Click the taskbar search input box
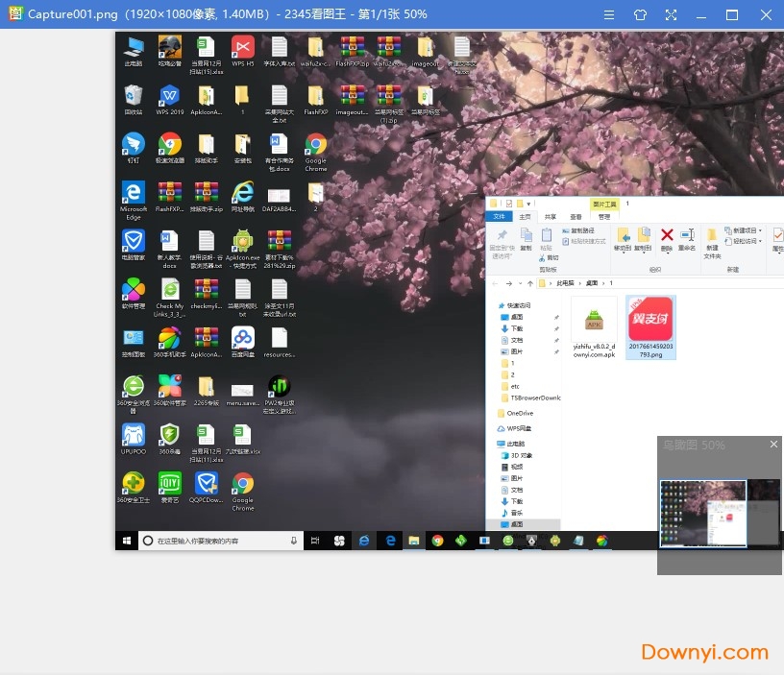Image resolution: width=784 pixels, height=675 pixels. [221, 541]
